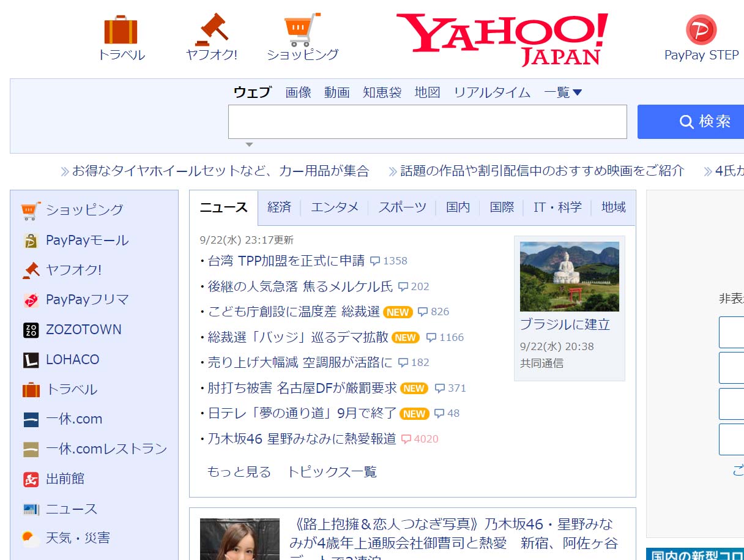
Task: Open comments icon for 空調服 headline
Action: [x=403, y=363]
